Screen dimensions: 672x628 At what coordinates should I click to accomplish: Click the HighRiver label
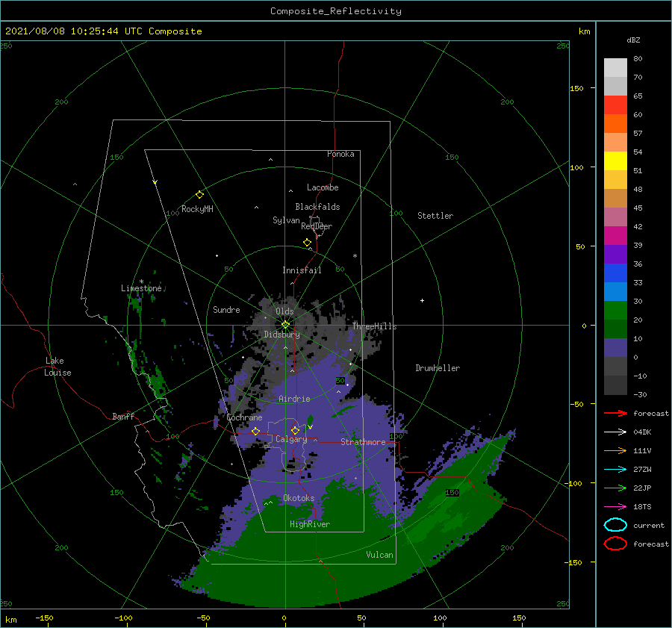310,524
